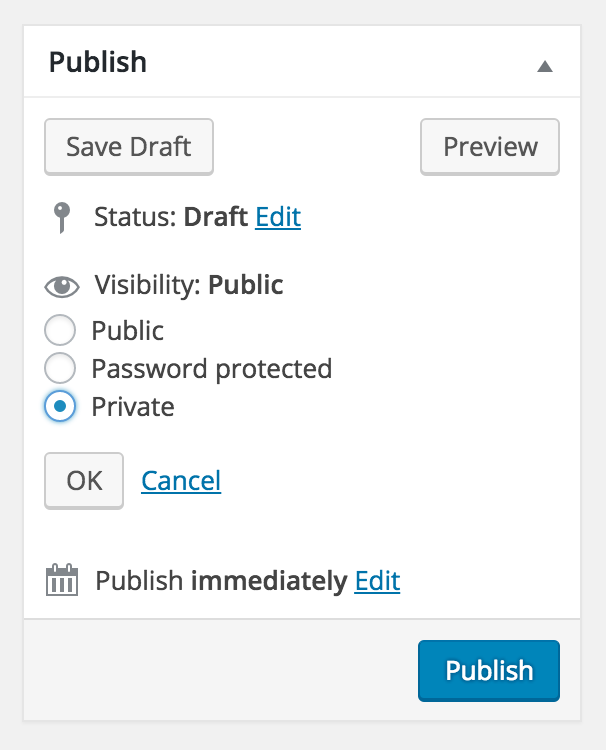The height and width of the screenshot is (750, 606).
Task: Click the visibility eye icon
Action: click(62, 287)
